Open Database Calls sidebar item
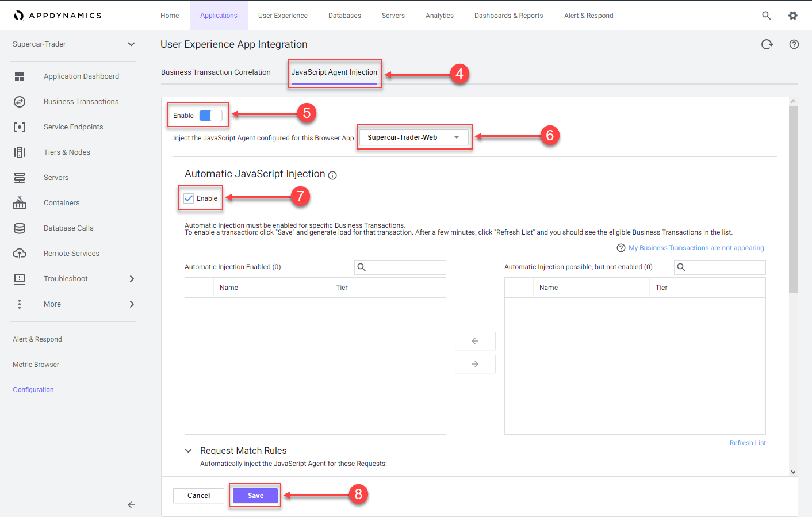 [68, 228]
